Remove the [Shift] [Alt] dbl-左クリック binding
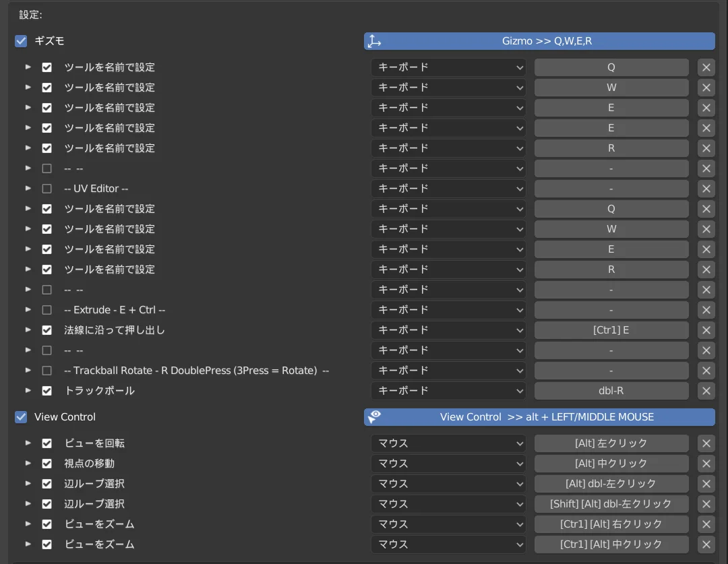Viewport: 728px width, 564px height. (x=706, y=504)
